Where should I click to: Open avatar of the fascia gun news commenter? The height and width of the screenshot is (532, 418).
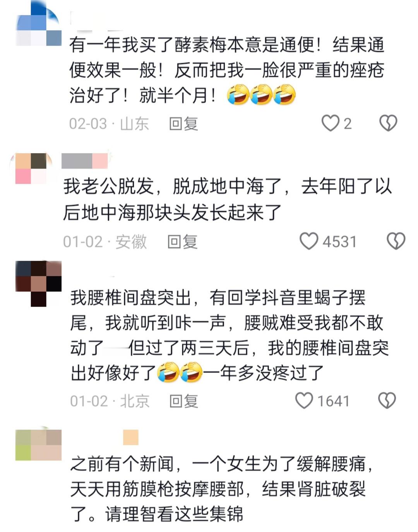38,444
